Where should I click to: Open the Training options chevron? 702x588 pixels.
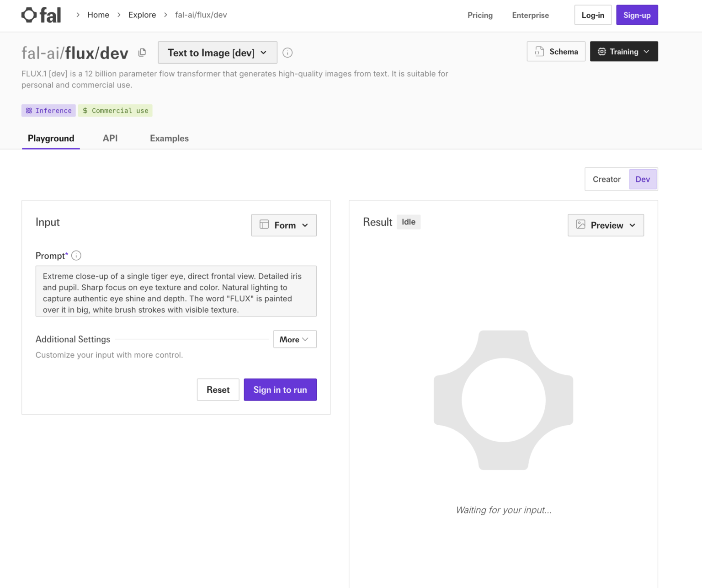pos(647,51)
